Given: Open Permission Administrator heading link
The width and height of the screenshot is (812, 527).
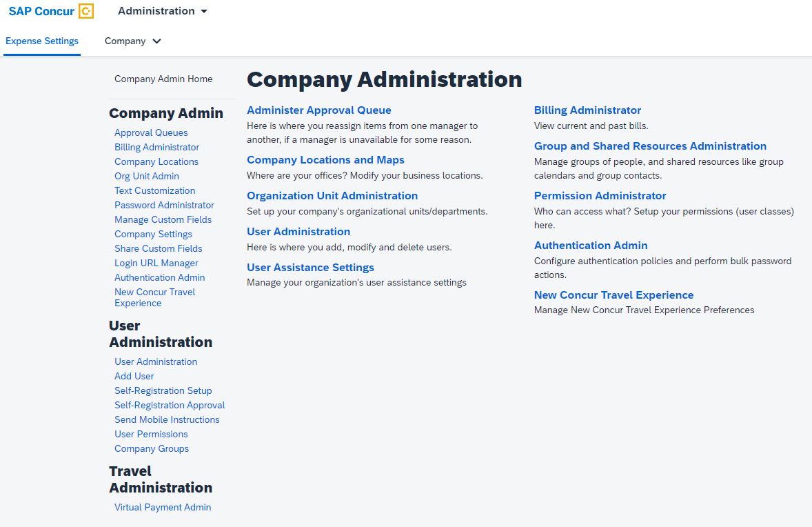Looking at the screenshot, I should (600, 196).
